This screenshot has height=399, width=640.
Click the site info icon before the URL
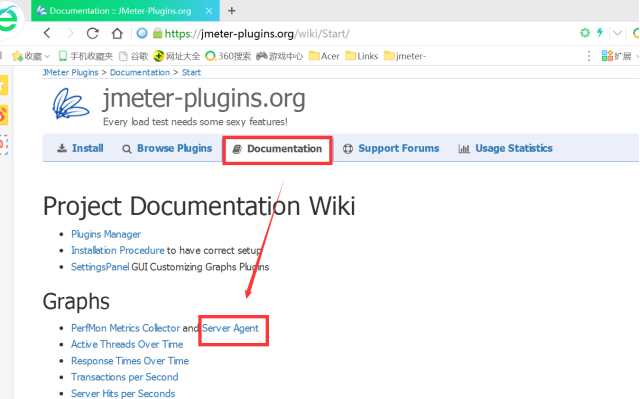click(142, 33)
